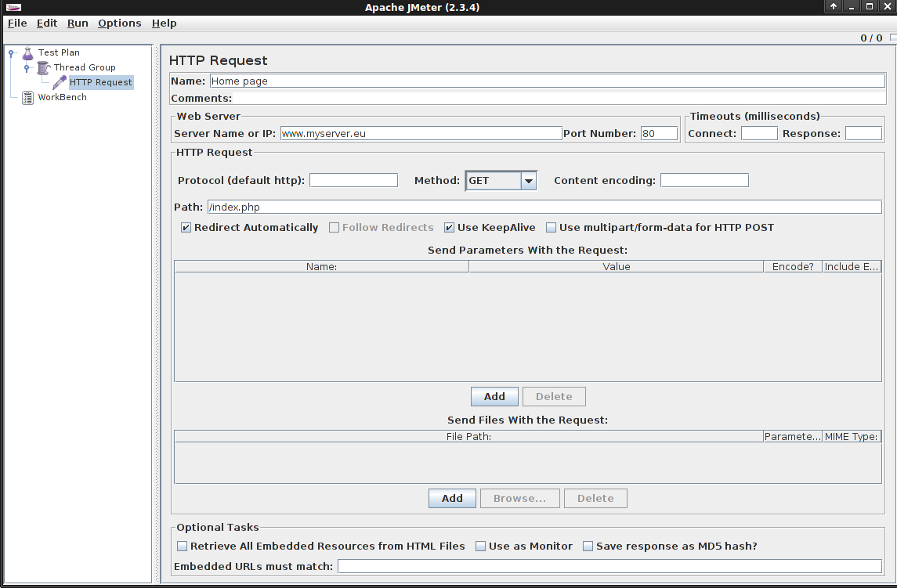Open the Options menu
Screen dimensions: 897x588
tap(120, 23)
